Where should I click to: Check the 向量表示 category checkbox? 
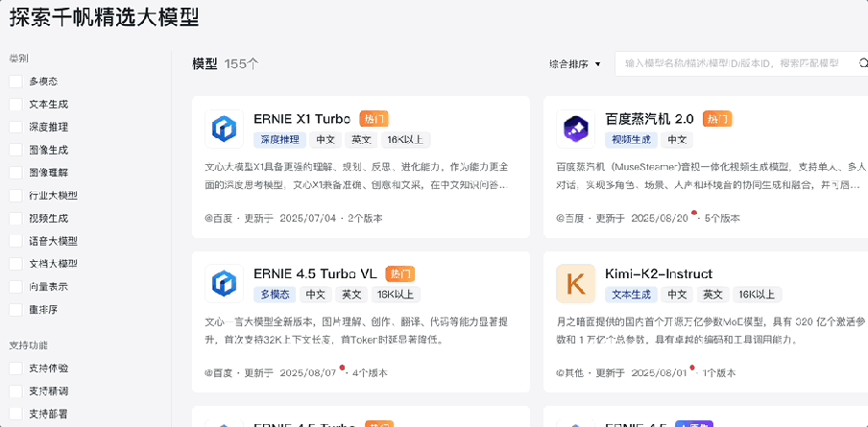(15, 287)
